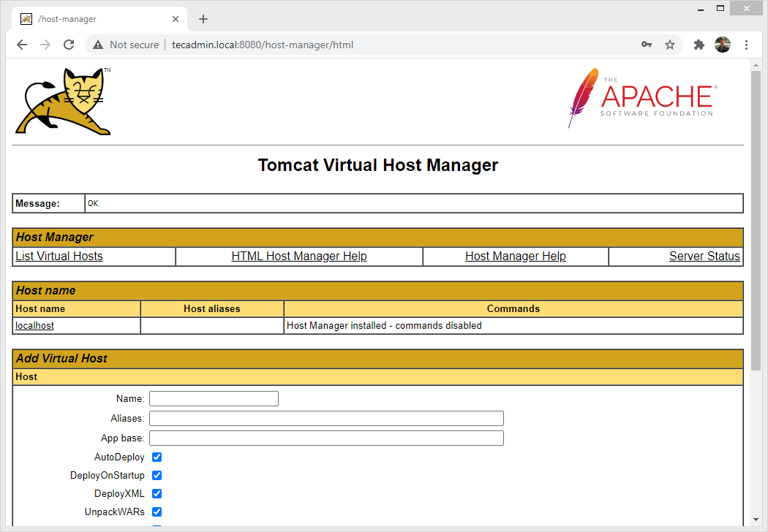Select the /host-manager tab
The height and width of the screenshot is (532, 768).
point(99,19)
